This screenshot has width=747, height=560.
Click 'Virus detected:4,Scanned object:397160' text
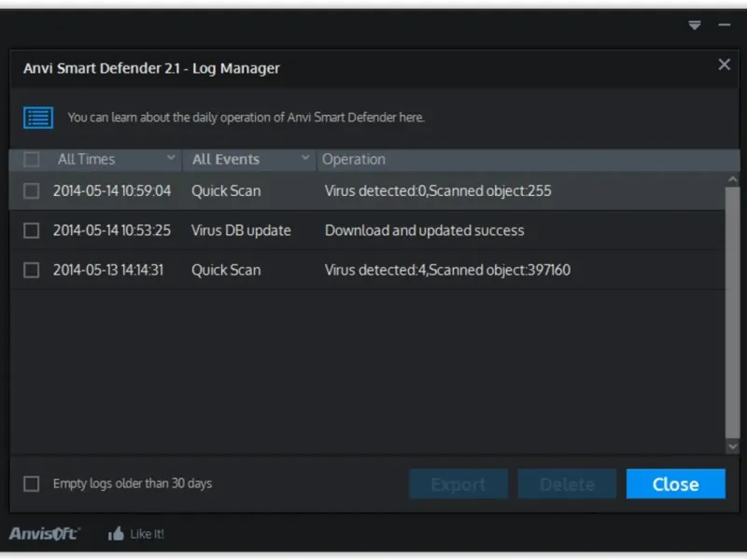point(447,270)
